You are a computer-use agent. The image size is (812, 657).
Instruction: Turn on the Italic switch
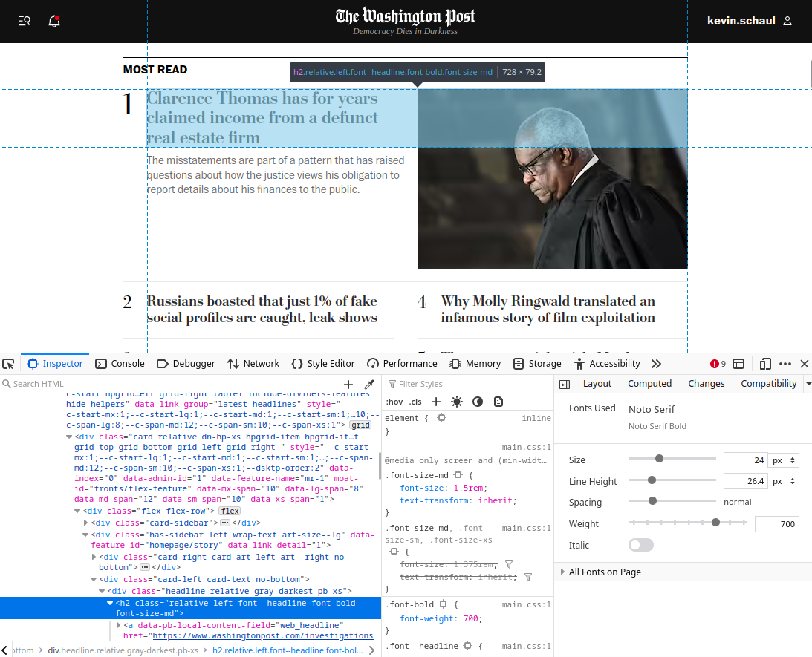tap(641, 545)
